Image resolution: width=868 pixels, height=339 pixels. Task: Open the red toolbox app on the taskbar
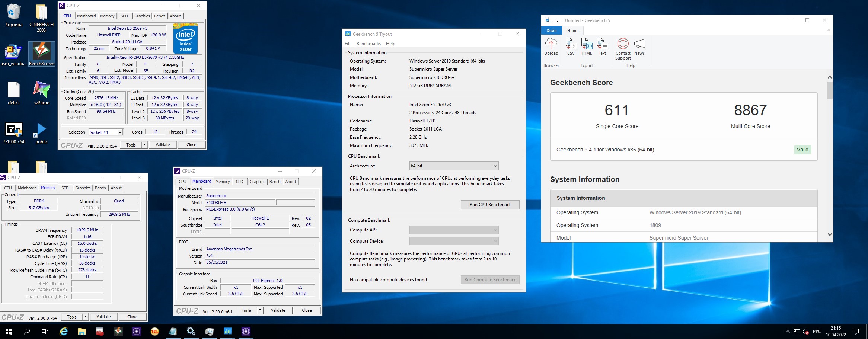tap(100, 331)
